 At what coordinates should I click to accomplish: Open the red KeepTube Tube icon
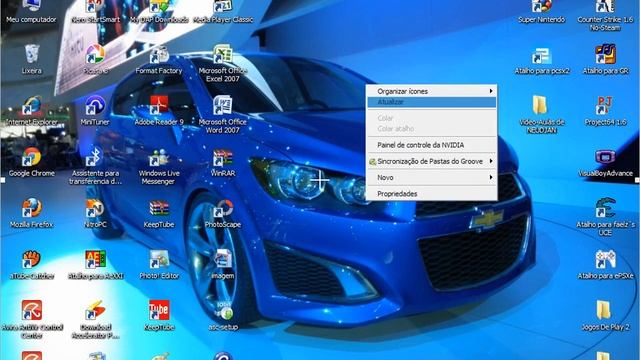coord(159,311)
